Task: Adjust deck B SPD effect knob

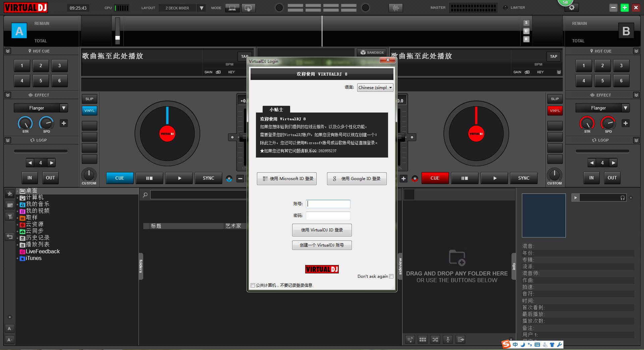Action: pyautogui.click(x=608, y=123)
